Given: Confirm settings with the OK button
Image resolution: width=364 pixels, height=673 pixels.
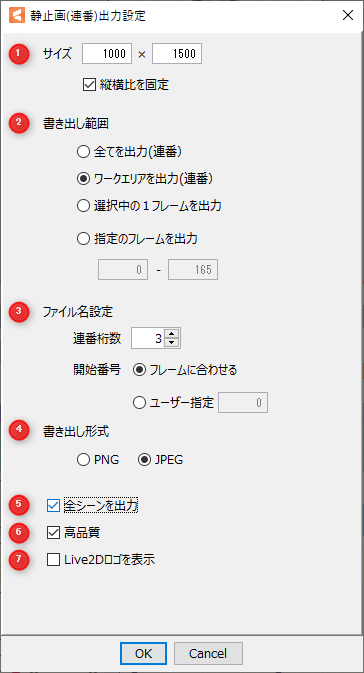Looking at the screenshot, I should tap(143, 653).
